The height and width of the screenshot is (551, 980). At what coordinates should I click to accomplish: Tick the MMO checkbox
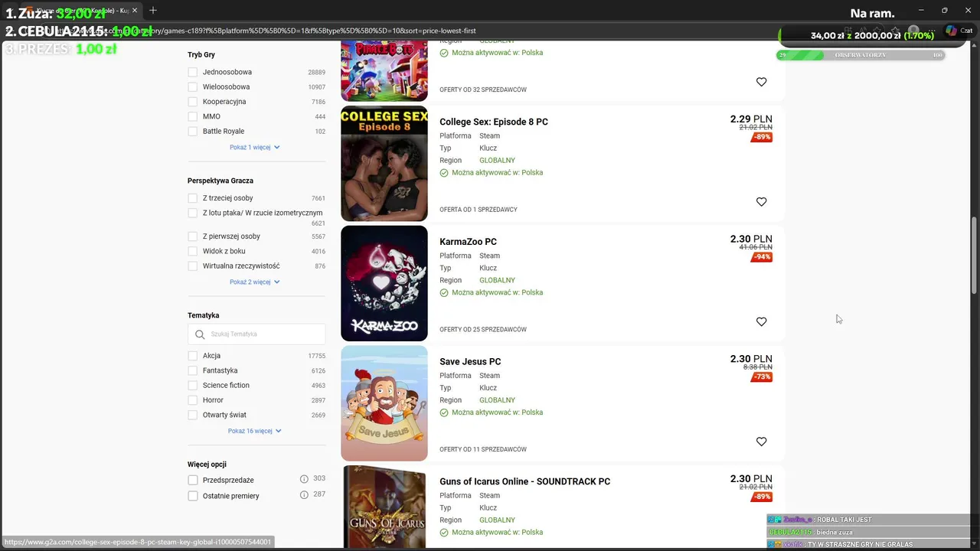coord(193,116)
